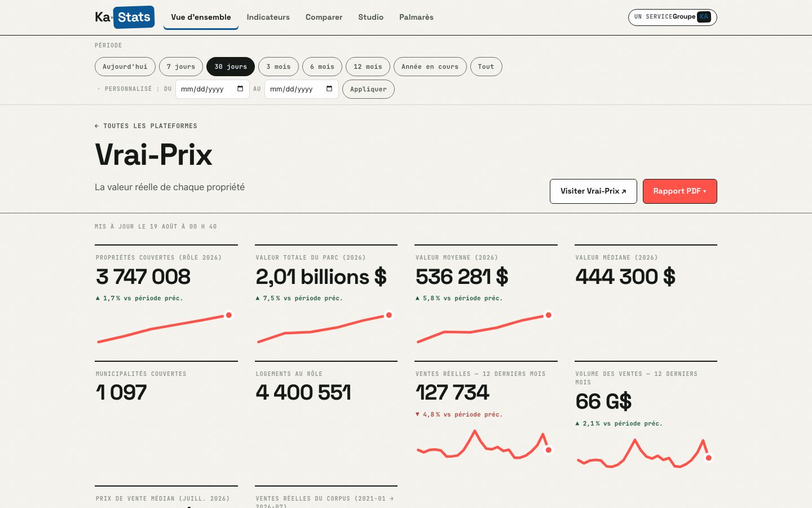The image size is (812, 508).
Task: Click the 3 747 008 properties value
Action: pyautogui.click(x=143, y=277)
